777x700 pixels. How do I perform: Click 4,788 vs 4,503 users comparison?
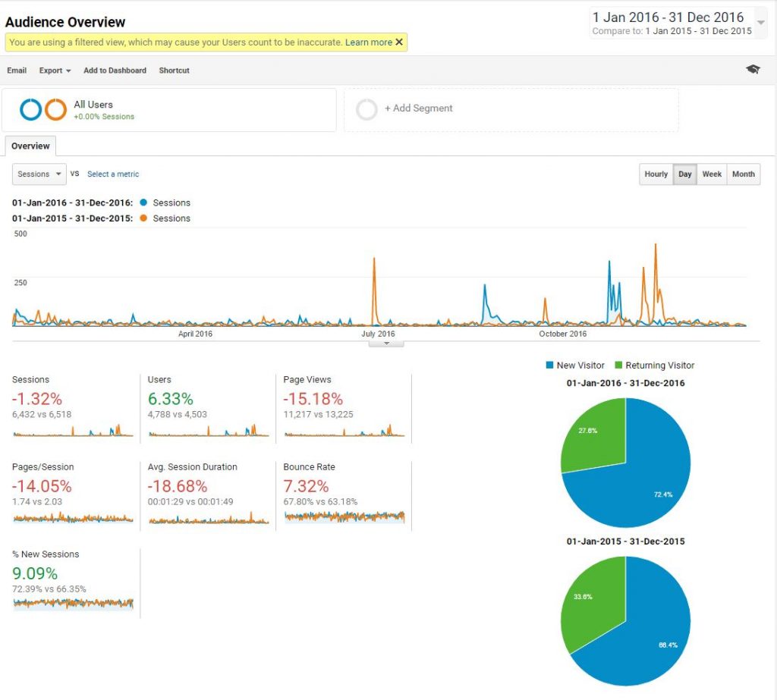click(178, 414)
